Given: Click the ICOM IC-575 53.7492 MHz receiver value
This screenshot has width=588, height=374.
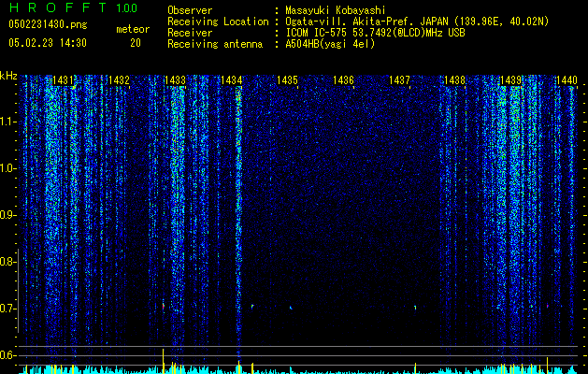Looking at the screenshot, I should [x=375, y=33].
